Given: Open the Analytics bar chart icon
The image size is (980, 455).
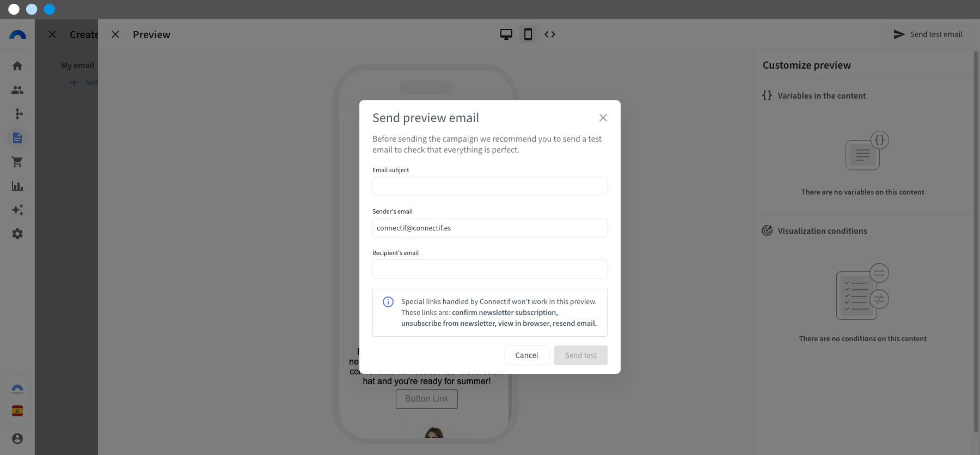Looking at the screenshot, I should pyautogui.click(x=17, y=186).
